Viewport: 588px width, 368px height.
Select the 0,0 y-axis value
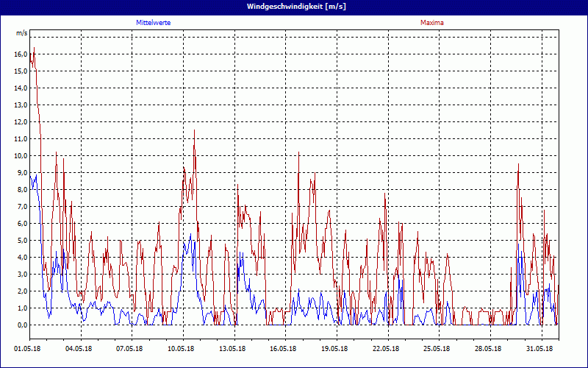pyautogui.click(x=22, y=325)
